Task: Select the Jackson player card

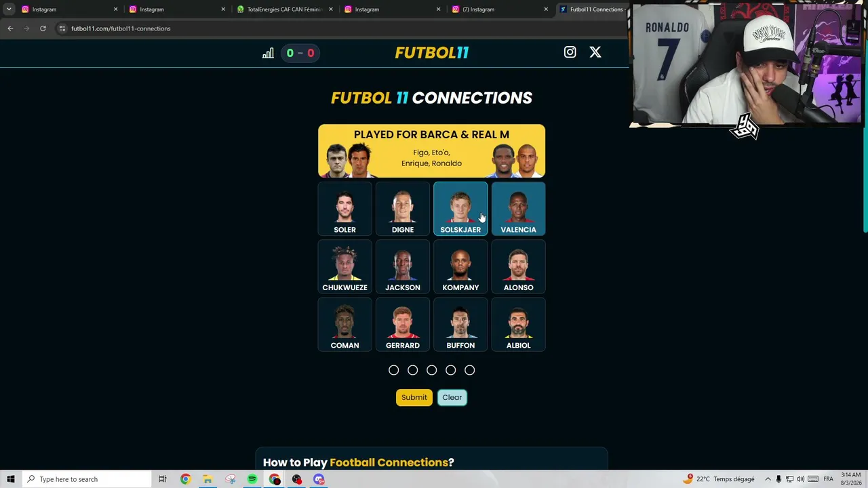Action: (x=403, y=267)
